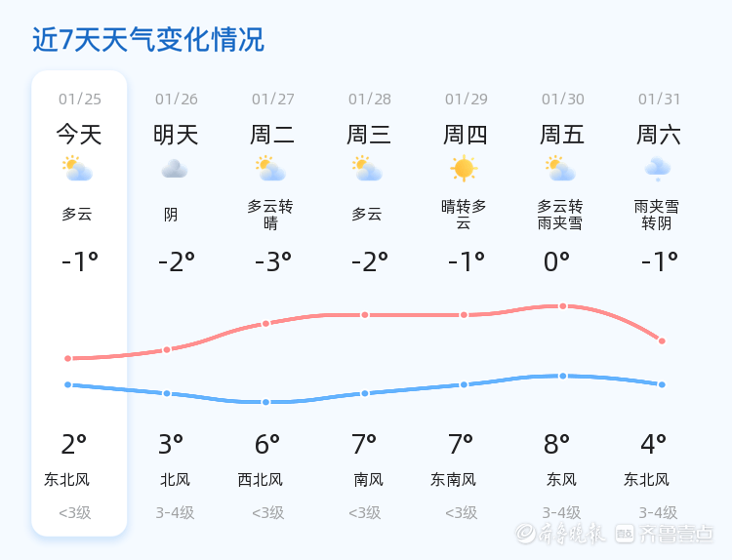Click the overcast cloud icon for 01/26
732x560 pixels.
click(x=174, y=169)
